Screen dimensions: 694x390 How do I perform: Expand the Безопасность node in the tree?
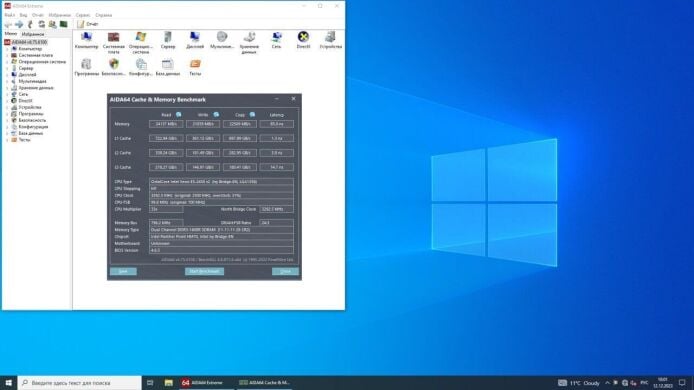point(7,120)
